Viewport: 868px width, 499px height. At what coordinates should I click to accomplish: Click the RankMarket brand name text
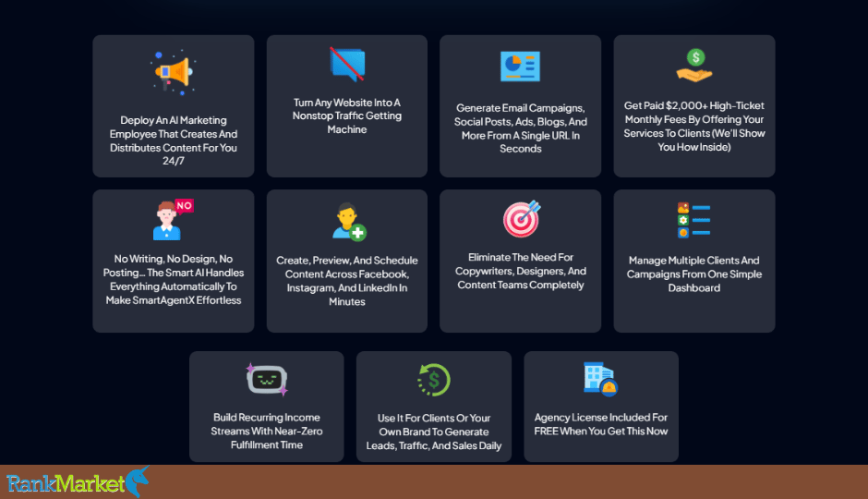click(x=66, y=483)
